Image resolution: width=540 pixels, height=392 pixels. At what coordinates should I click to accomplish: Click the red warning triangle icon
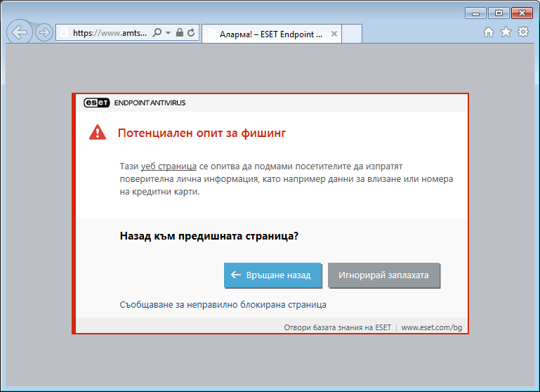coord(98,132)
